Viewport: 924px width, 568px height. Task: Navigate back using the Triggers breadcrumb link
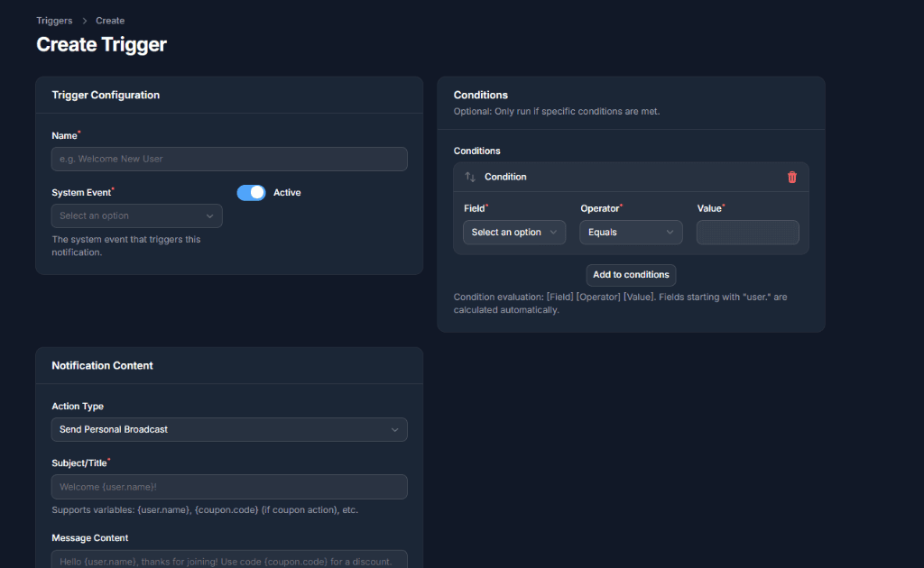54,20
